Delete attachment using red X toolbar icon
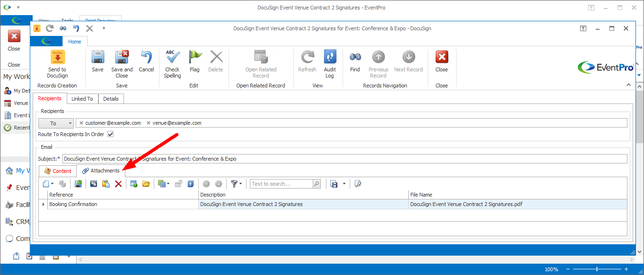 (x=118, y=184)
